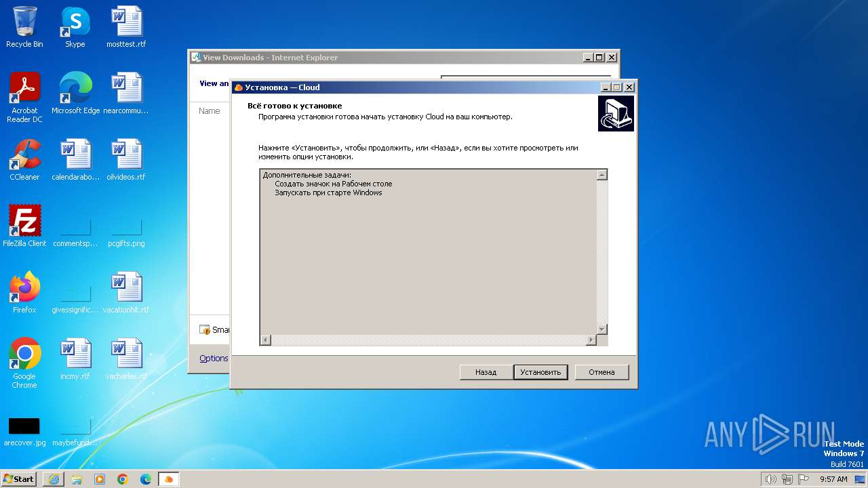
Task: Open Chrome from the taskbar
Action: (x=123, y=479)
